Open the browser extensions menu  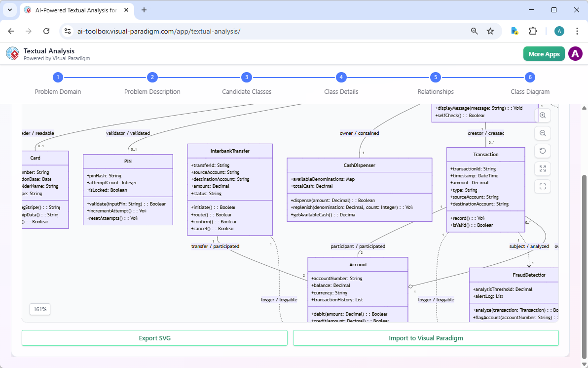pos(533,31)
